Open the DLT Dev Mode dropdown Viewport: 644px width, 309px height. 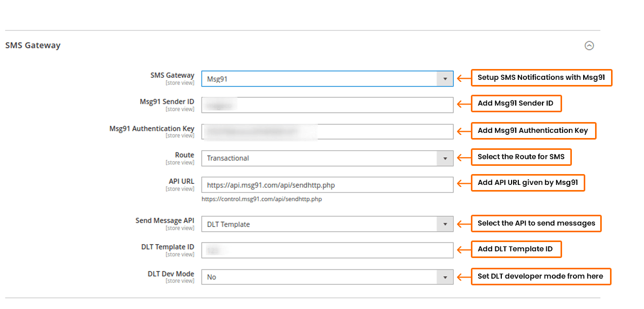327,277
